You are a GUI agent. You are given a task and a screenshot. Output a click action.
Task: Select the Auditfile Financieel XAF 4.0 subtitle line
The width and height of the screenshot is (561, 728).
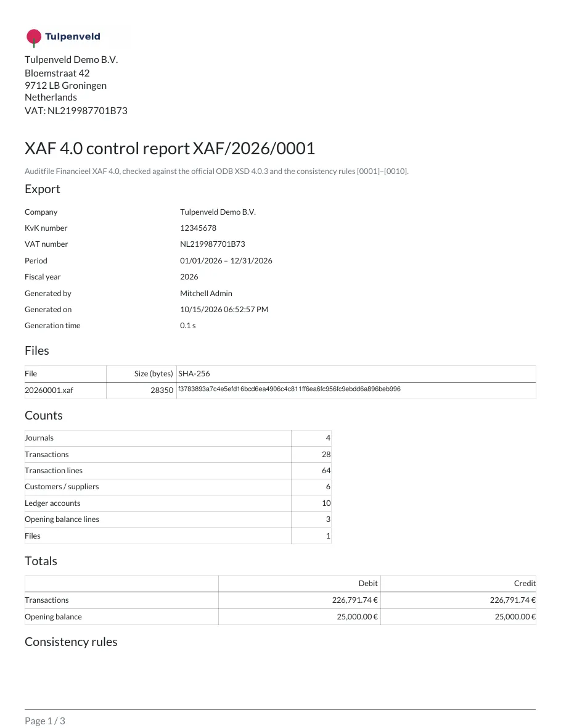coord(217,172)
